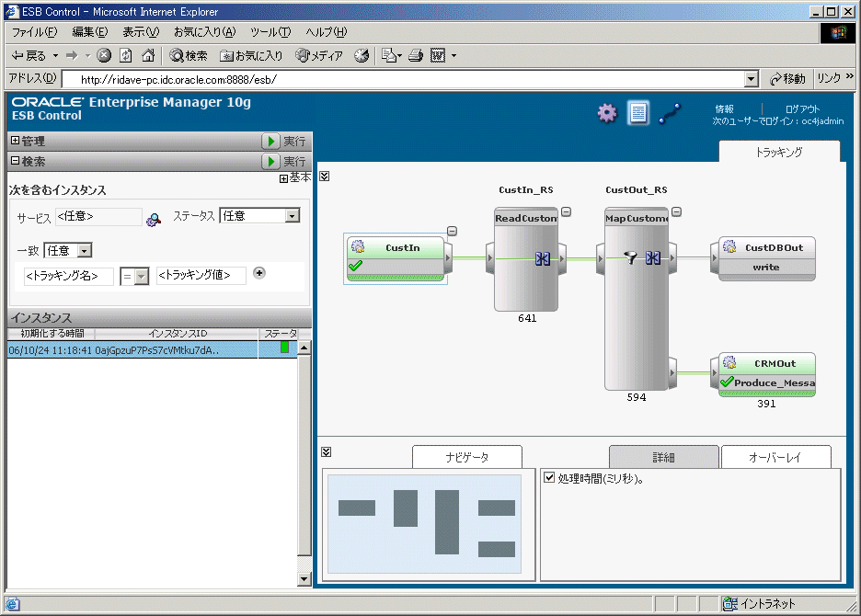Image resolution: width=861 pixels, height=616 pixels.
Task: Switch to 詳細 tab
Action: (x=663, y=457)
